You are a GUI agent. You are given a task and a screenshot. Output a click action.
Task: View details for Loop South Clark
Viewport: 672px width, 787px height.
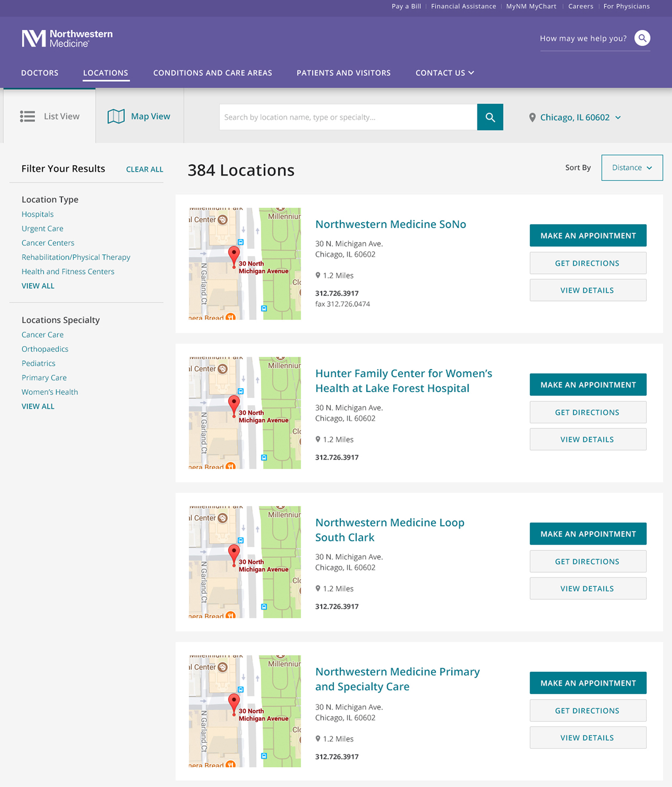(588, 589)
